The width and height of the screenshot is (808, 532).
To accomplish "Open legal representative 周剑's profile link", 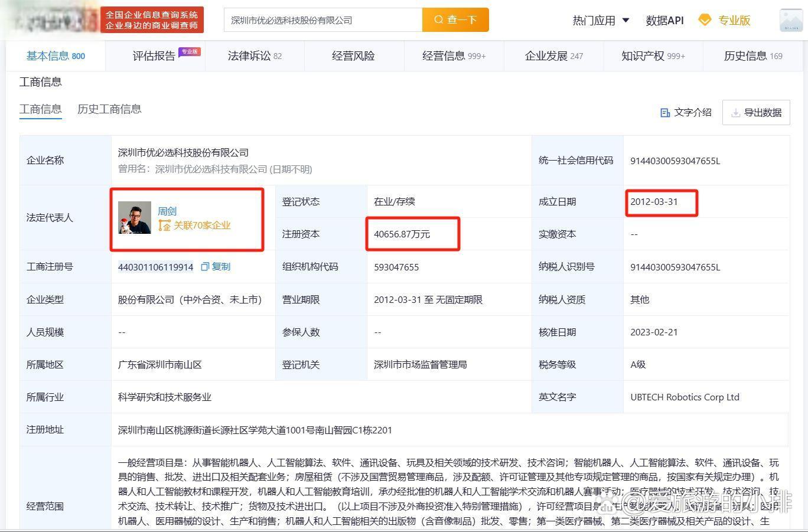I will click(167, 211).
